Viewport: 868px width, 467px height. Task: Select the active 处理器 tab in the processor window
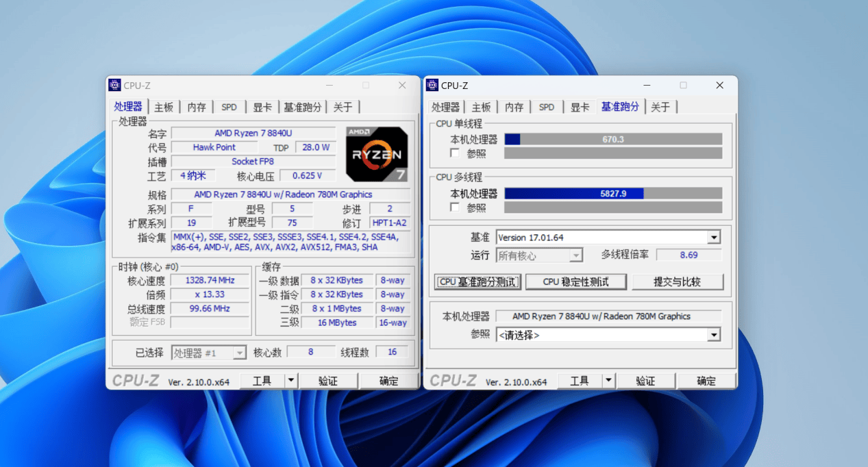[129, 106]
